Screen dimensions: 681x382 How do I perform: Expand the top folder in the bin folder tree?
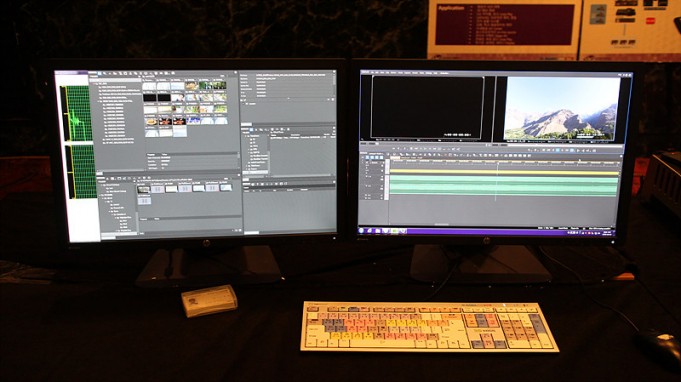[x=96, y=83]
